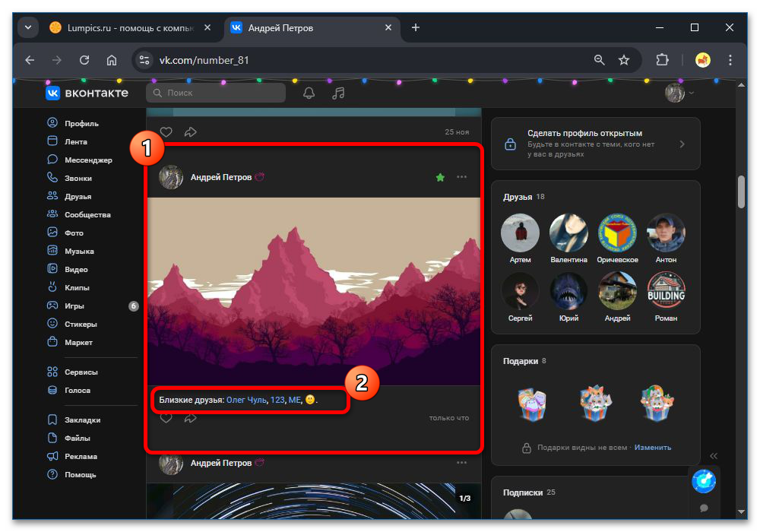Open the Друзья 18 block header
The height and width of the screenshot is (532, 760).
tap(524, 197)
